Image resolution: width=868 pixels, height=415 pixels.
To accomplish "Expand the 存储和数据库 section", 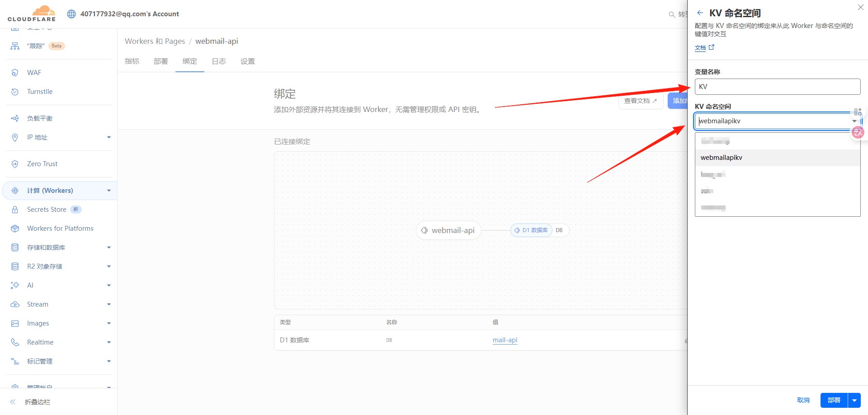I will [108, 247].
